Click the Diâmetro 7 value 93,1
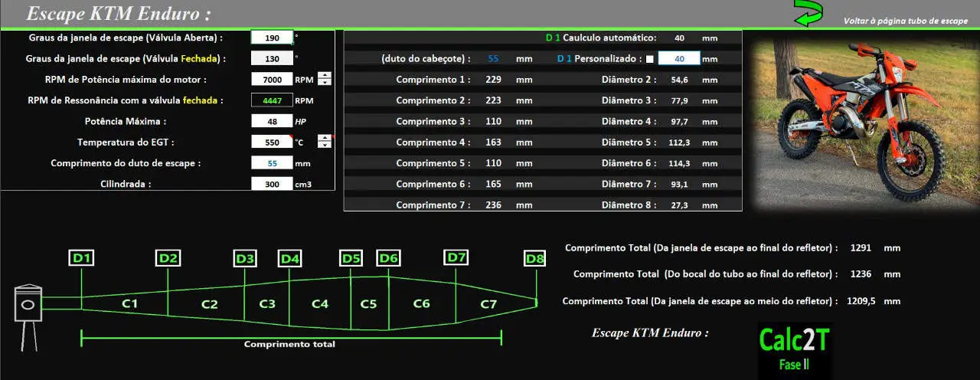Screen dimensions: 980x380 pyautogui.click(x=679, y=184)
